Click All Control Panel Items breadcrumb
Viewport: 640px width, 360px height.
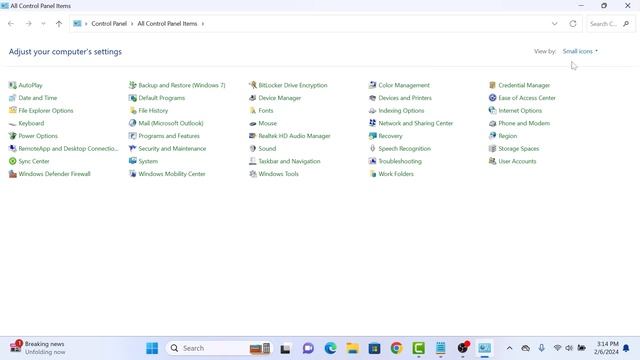167,24
